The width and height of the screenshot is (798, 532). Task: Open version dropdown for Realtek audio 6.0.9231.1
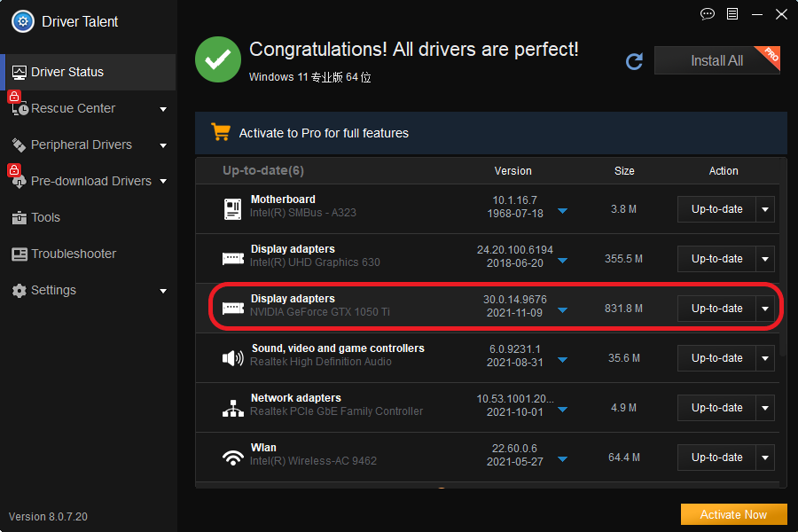(x=562, y=360)
